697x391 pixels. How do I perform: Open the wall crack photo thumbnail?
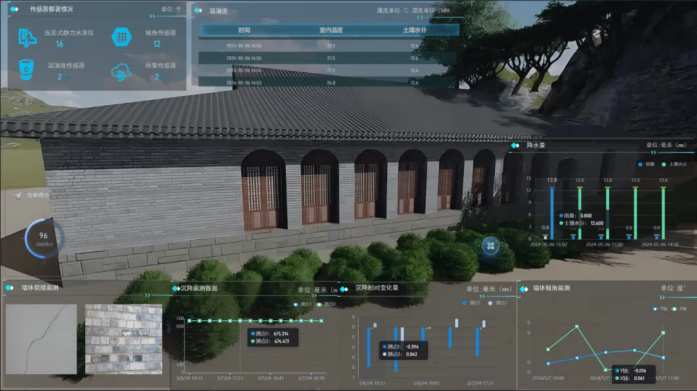[41, 339]
